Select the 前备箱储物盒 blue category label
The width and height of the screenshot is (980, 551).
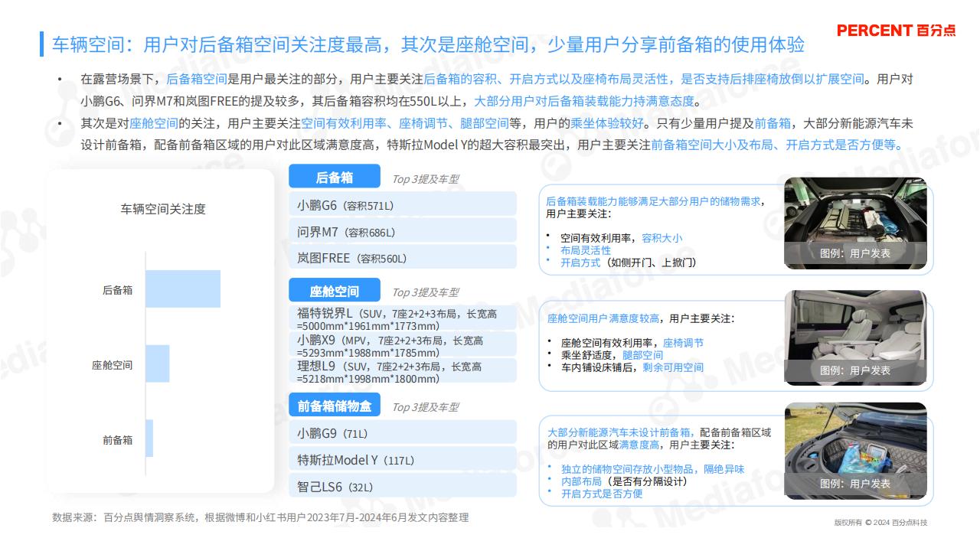335,406
